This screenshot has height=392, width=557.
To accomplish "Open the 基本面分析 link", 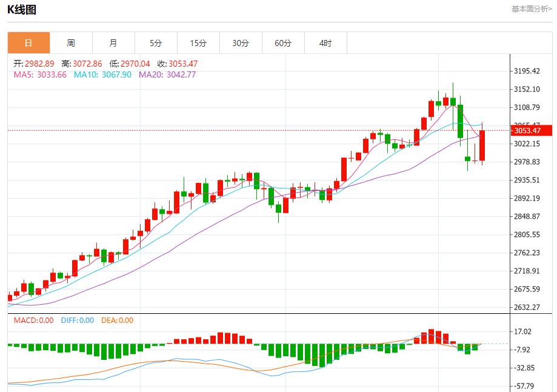I will click(532, 9).
